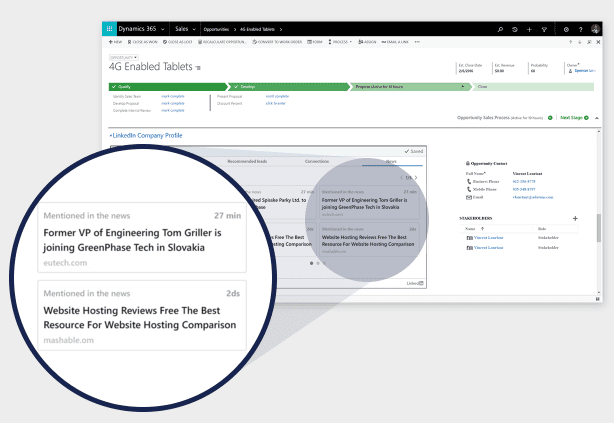Open record menu icon beside 4G Enabled Tablets title
Image resolution: width=614 pixels, height=423 pixels.
tap(198, 68)
